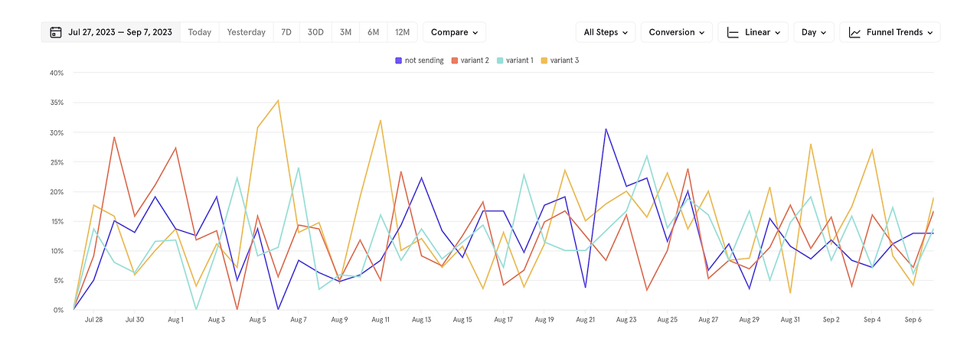
Task: Expand the Linear scale chevron
Action: (777, 33)
